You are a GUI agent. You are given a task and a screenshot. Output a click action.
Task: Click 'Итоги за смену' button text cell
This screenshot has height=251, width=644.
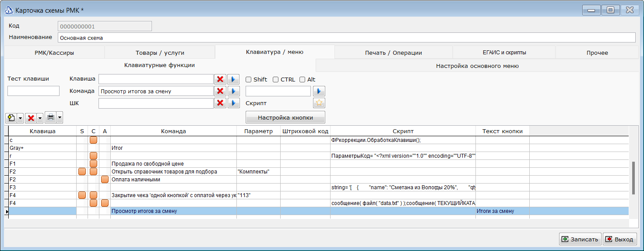503,211
